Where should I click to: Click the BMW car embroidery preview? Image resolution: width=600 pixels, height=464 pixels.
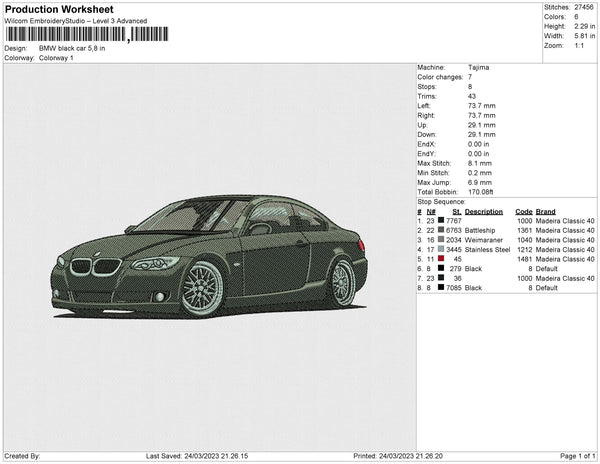click(210, 256)
